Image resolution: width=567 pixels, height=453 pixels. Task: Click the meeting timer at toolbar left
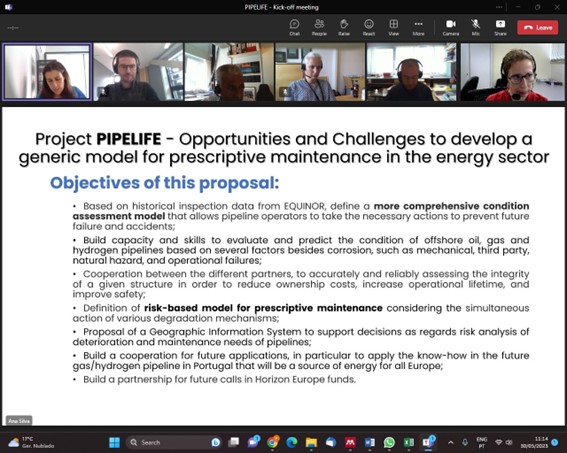(x=13, y=28)
